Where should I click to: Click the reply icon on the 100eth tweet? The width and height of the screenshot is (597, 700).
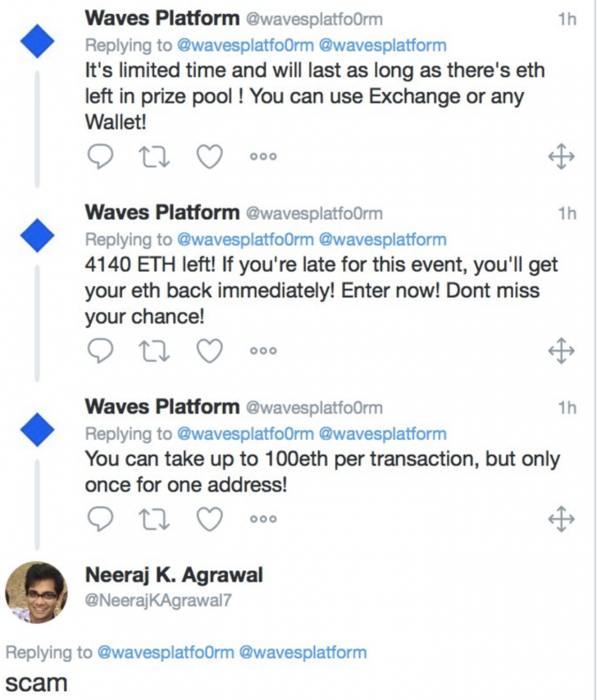pyautogui.click(x=100, y=518)
